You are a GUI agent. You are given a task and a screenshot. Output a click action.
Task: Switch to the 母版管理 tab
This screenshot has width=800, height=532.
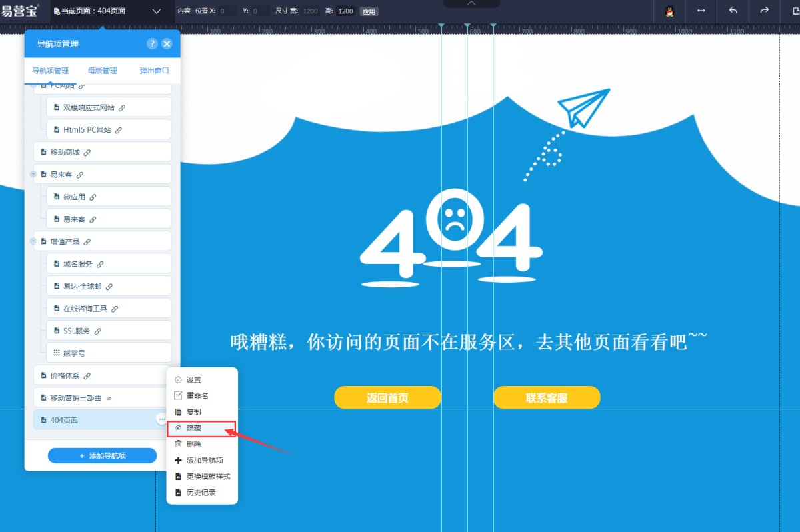pyautogui.click(x=102, y=71)
